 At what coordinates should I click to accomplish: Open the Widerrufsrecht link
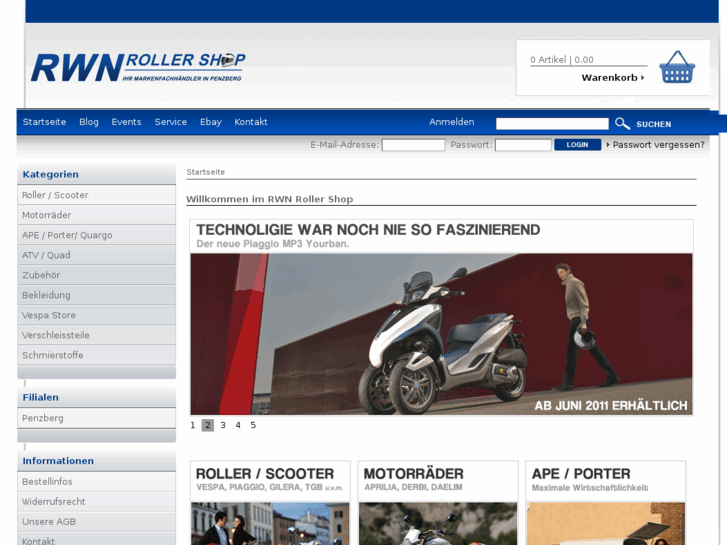point(96,501)
